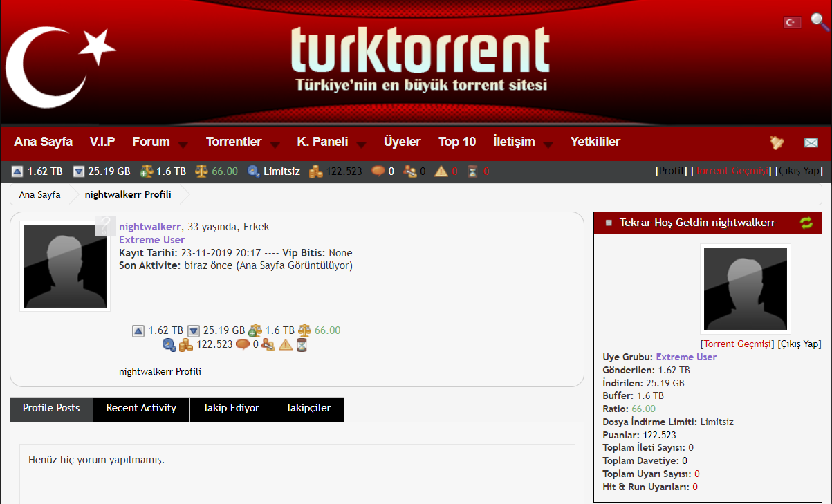Click the nightwalkerr Profili breadcrumb
This screenshot has width=832, height=504.
pyautogui.click(x=127, y=194)
